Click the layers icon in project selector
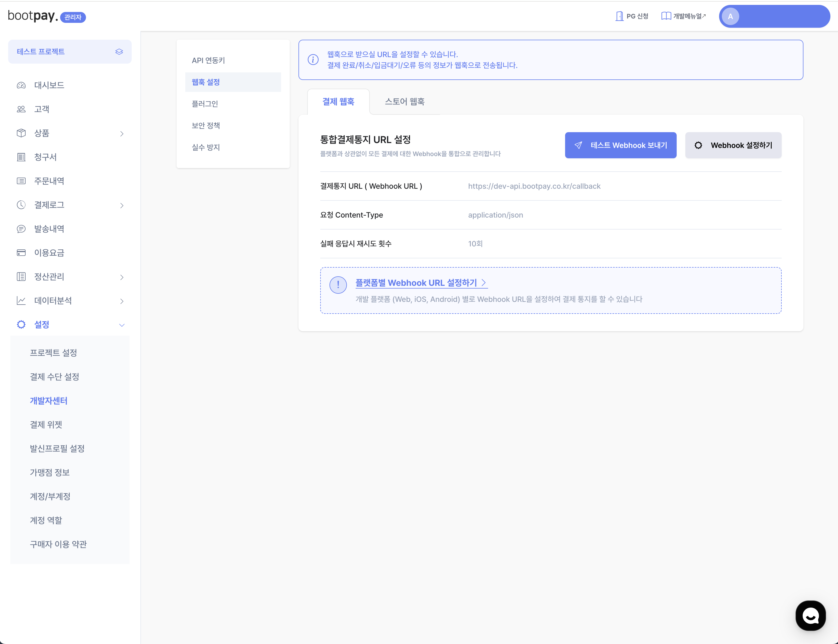 (x=119, y=52)
